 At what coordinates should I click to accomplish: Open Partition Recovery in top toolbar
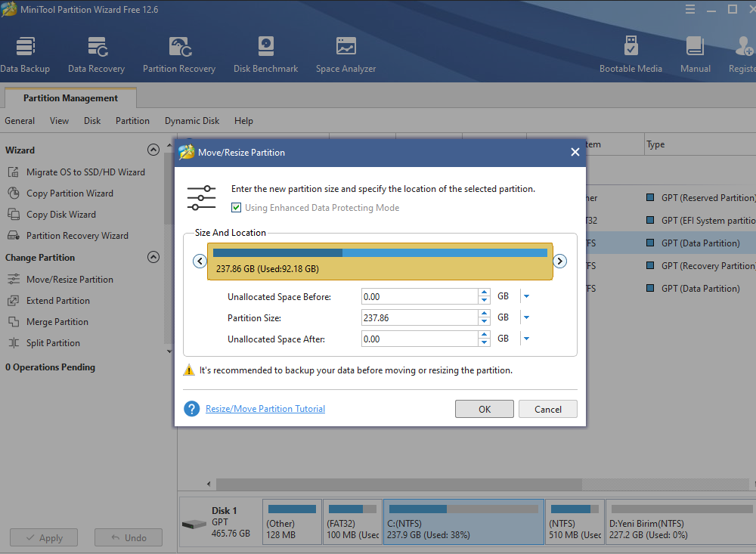coord(179,54)
